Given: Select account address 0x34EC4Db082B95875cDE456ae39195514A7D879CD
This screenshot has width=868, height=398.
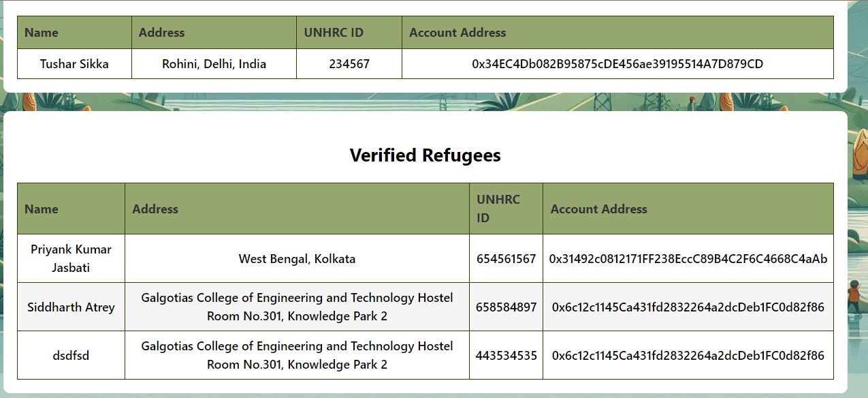Looking at the screenshot, I should [617, 64].
